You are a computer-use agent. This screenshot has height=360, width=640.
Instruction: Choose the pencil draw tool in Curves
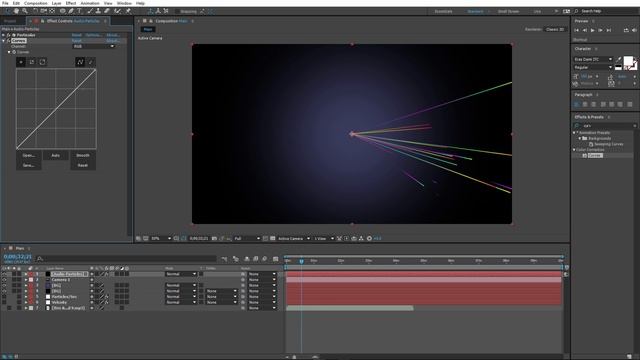(91, 62)
